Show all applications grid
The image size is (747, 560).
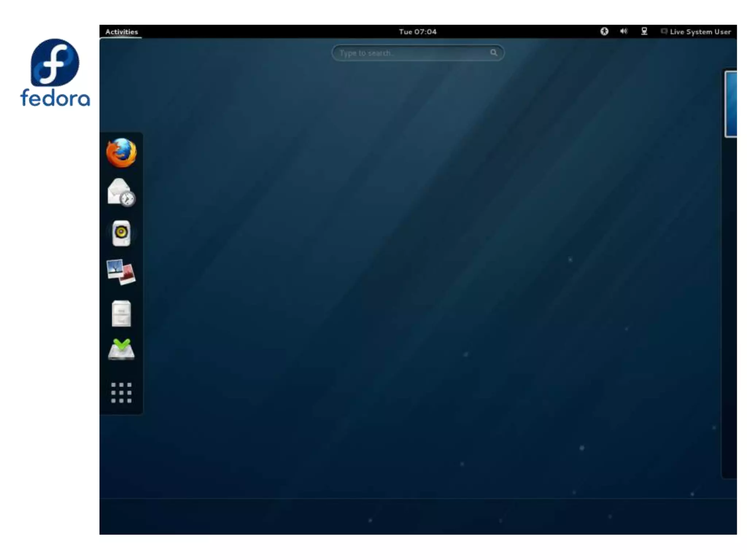tap(121, 393)
